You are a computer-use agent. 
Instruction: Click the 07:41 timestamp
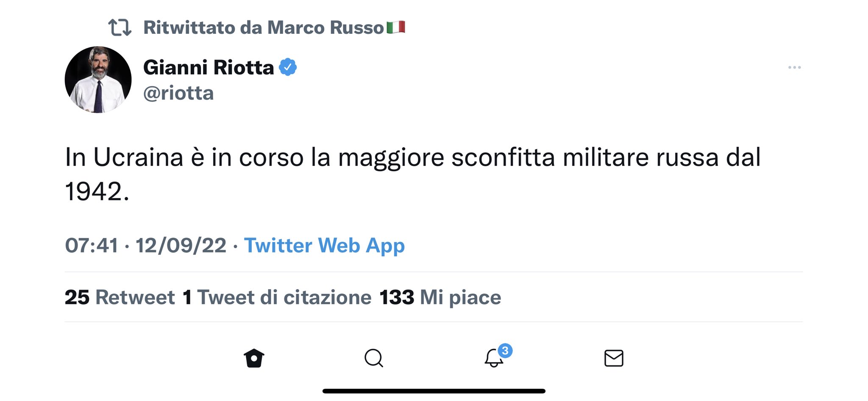pyautogui.click(x=92, y=246)
